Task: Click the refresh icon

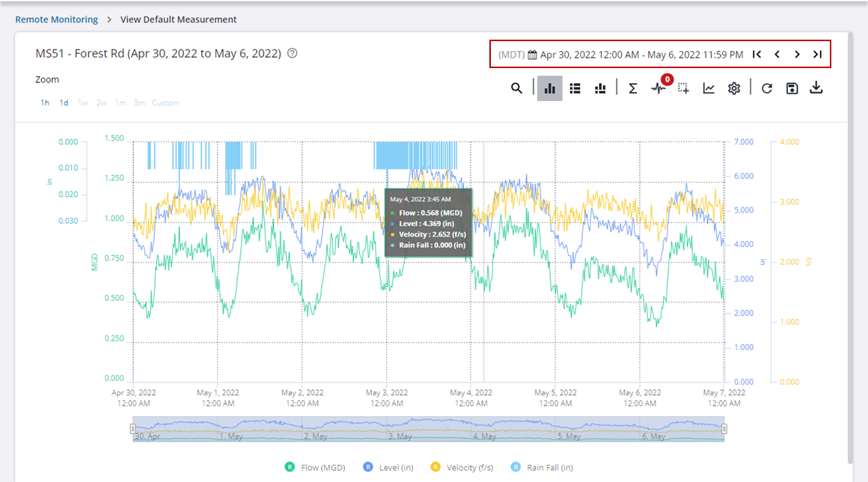Action: (x=766, y=88)
